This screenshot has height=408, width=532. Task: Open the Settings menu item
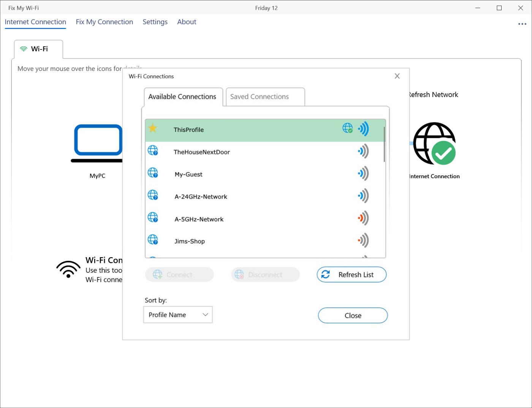pyautogui.click(x=155, y=22)
